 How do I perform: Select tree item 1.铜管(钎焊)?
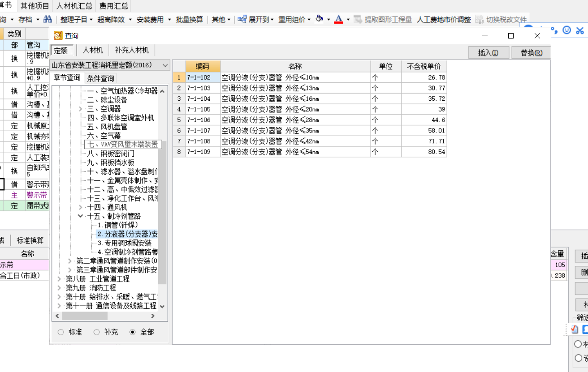pyautogui.click(x=117, y=225)
